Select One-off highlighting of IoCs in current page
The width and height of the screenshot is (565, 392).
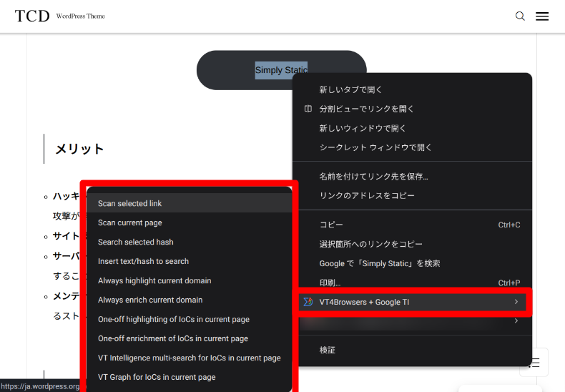point(190,319)
